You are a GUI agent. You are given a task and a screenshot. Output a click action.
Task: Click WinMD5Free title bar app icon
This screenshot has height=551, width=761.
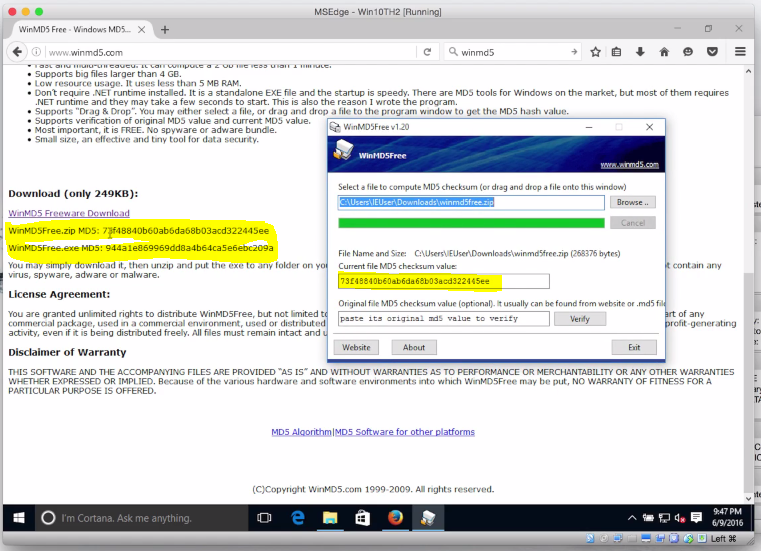(x=335, y=127)
